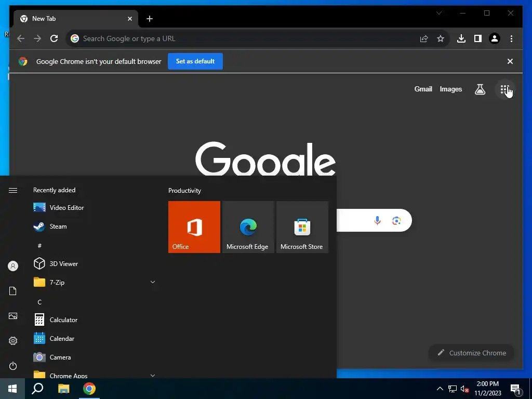This screenshot has height=399, width=532.
Task: Click the Windows Start button
Action: pyautogui.click(x=12, y=389)
